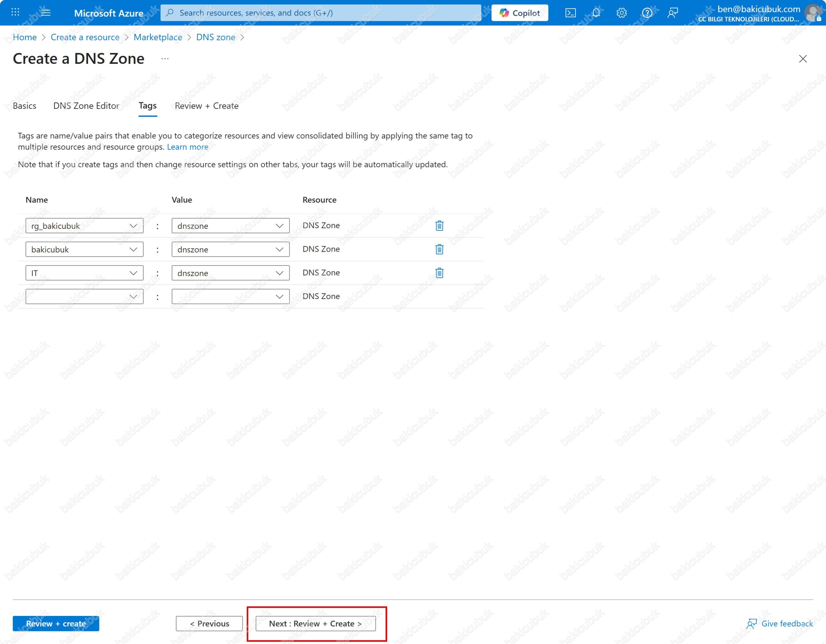
Task: Expand the rg_bakicubuk name dropdown
Action: (x=133, y=226)
